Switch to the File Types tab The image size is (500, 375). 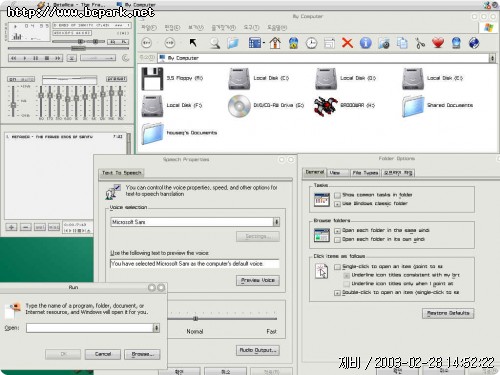(365, 173)
